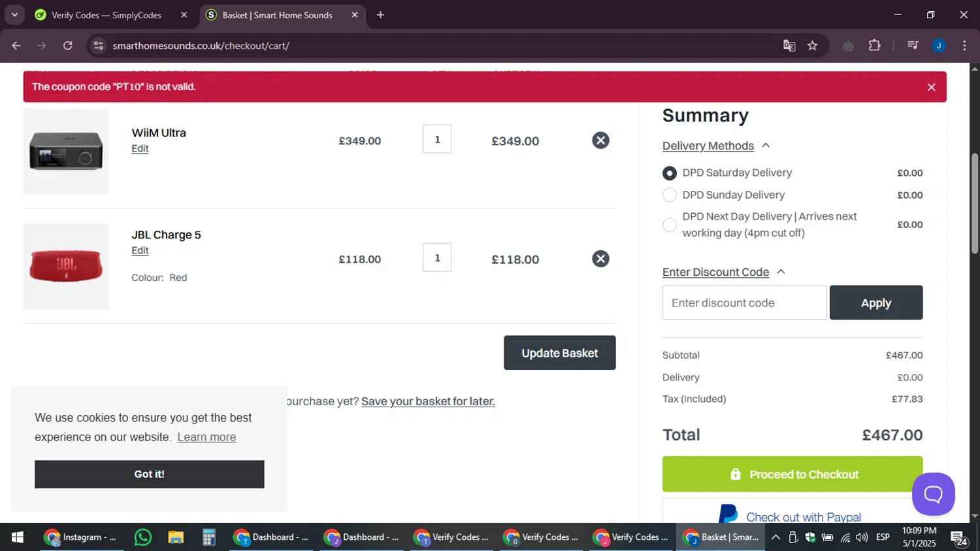Click the browser address bar URL
The width and height of the screenshot is (980, 551).
point(201,46)
